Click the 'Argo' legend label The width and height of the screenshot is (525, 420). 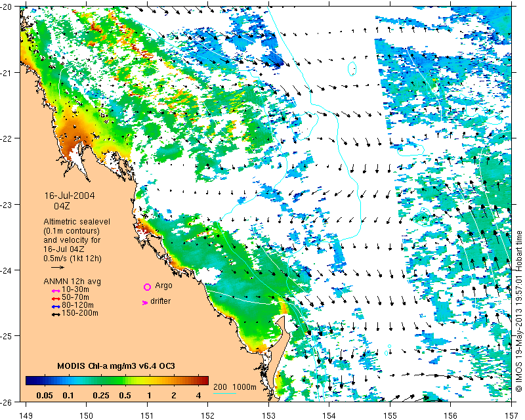[163, 285]
